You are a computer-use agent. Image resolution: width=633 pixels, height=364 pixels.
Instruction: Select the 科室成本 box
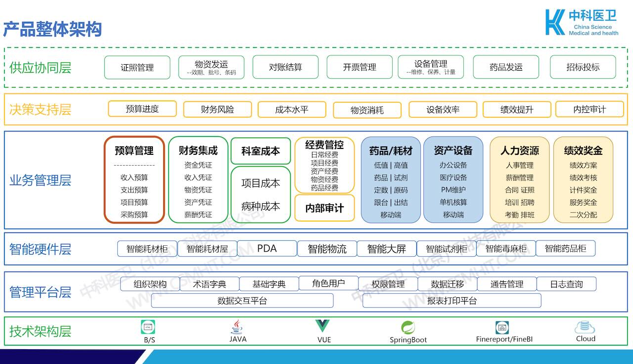[261, 151]
